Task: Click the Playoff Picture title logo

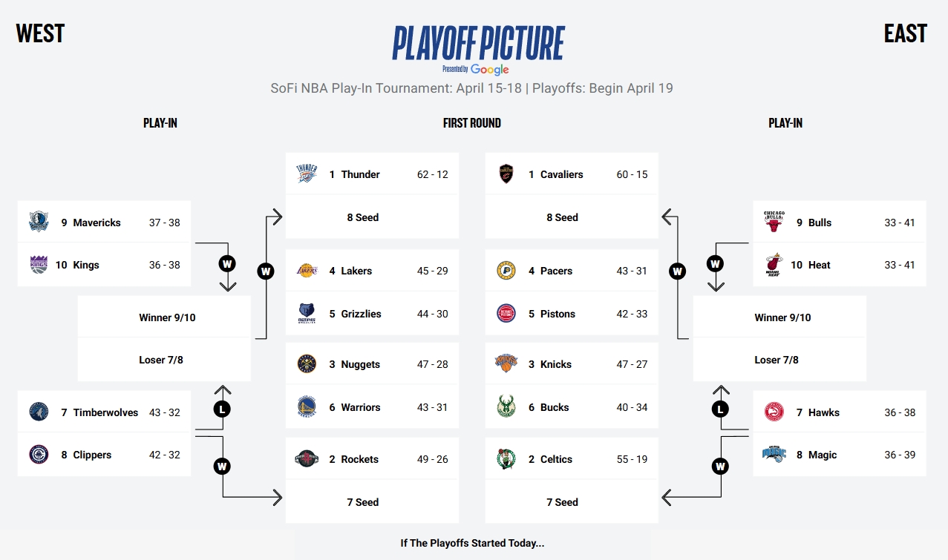Action: [x=478, y=43]
